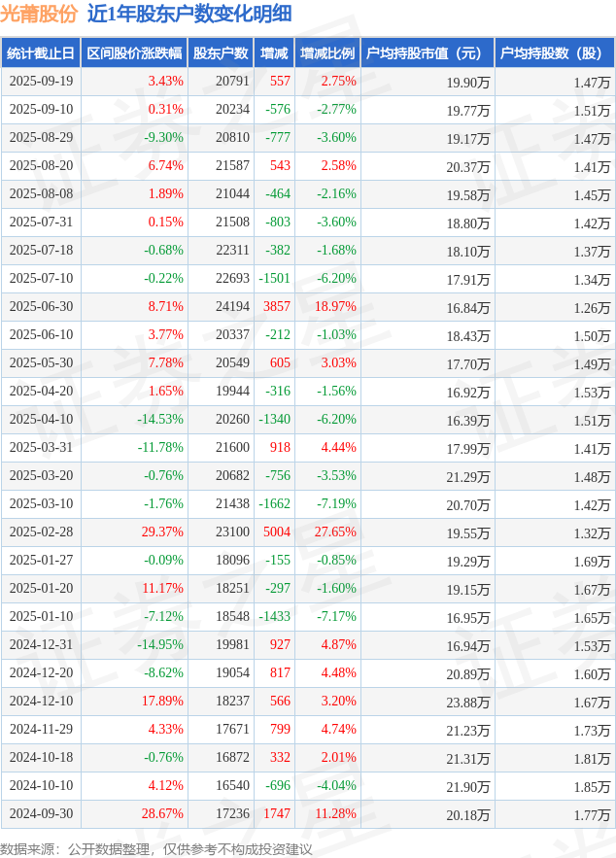Select the 2025-09-19 date row
This screenshot has width=616, height=858.
[41, 82]
